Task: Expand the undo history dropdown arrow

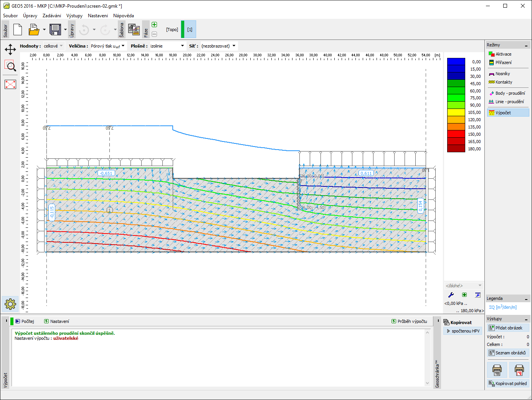Action: click(94, 30)
